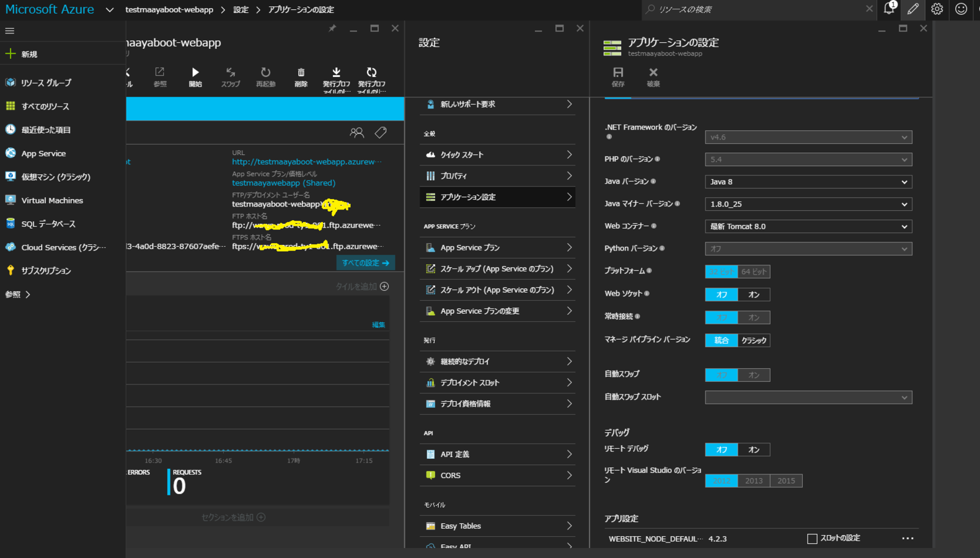Viewport: 980px width, 558px height.
Task: Click the smiley feedback icon
Action: click(x=961, y=9)
